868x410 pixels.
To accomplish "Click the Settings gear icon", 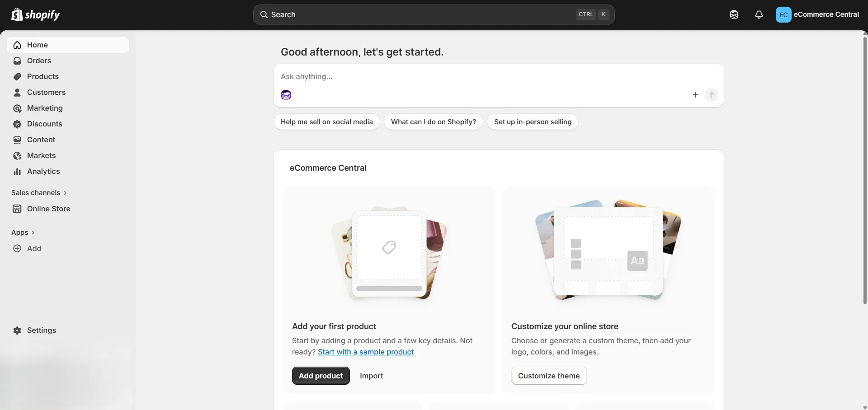I will pyautogui.click(x=17, y=331).
